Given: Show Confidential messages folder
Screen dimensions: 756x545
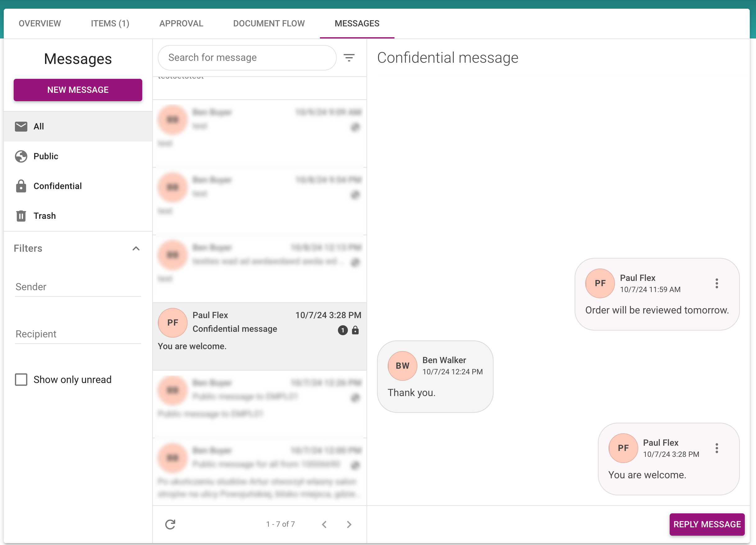Looking at the screenshot, I should coord(57,186).
